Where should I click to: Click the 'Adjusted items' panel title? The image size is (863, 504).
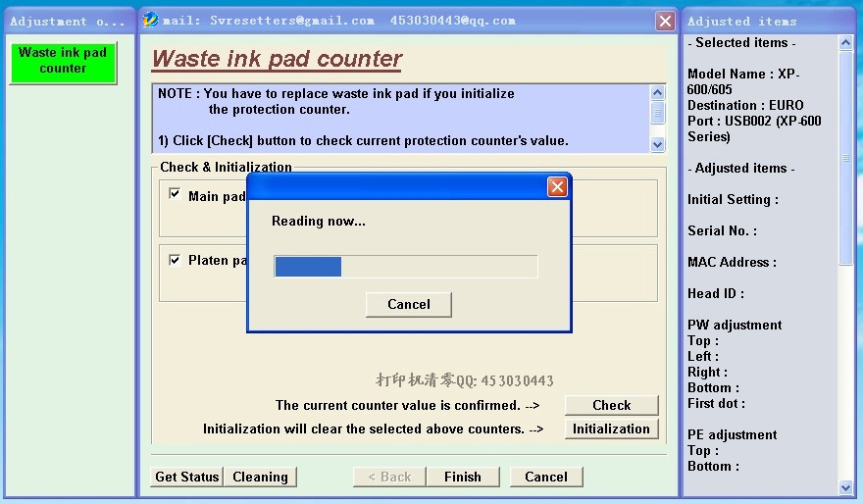click(x=741, y=22)
